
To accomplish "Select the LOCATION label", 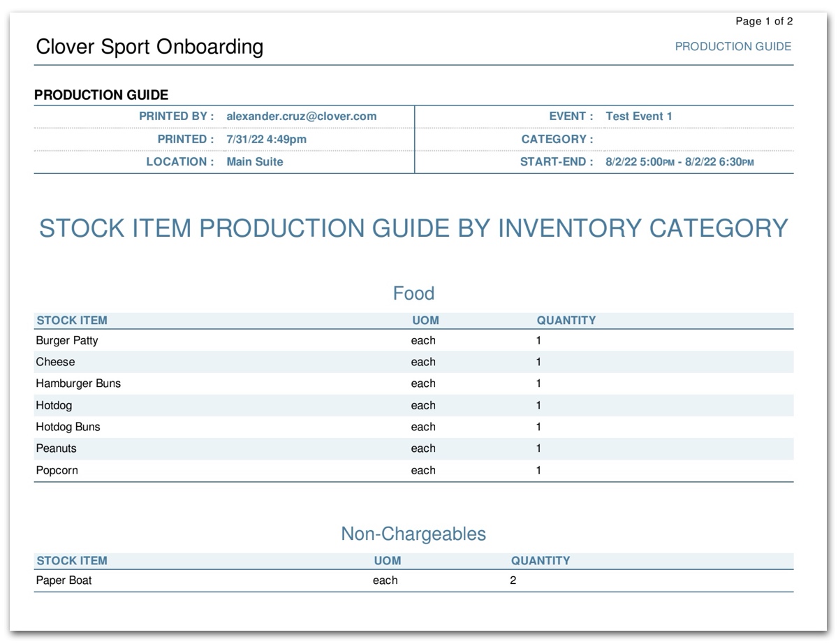I will pyautogui.click(x=180, y=161).
